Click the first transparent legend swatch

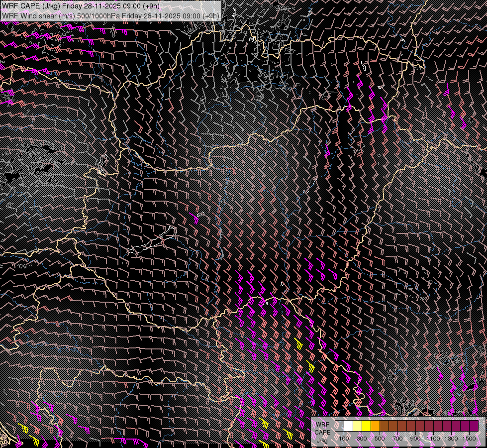(x=339, y=426)
